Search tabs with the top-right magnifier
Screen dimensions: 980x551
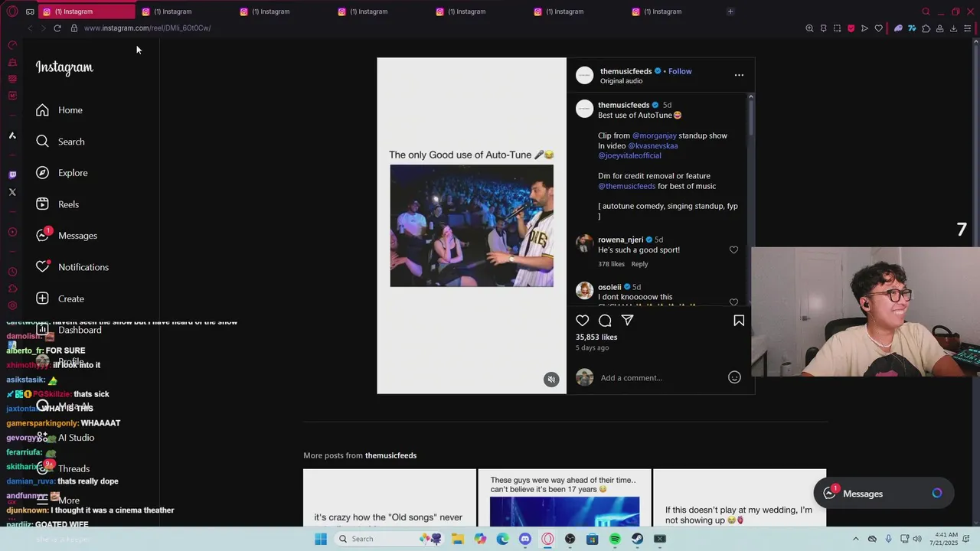(926, 11)
